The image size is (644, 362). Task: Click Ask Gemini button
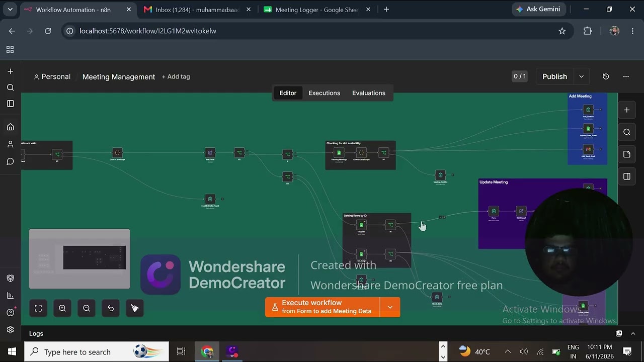(x=539, y=9)
